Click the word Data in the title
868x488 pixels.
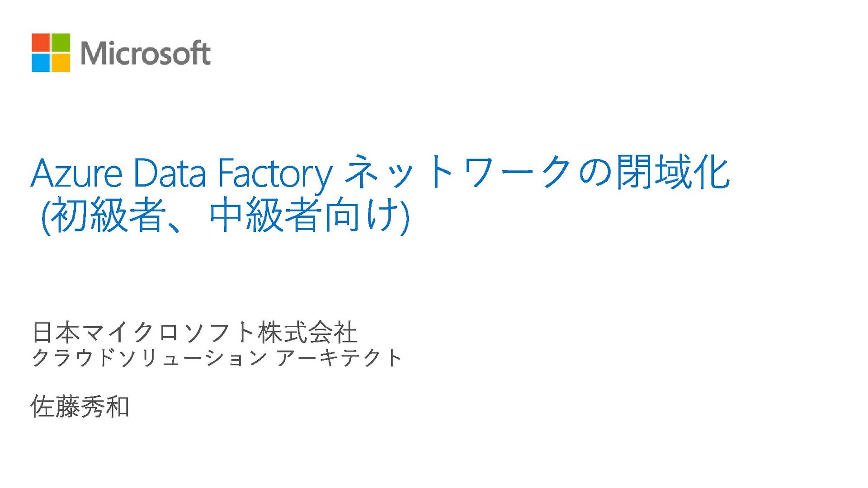(x=170, y=173)
